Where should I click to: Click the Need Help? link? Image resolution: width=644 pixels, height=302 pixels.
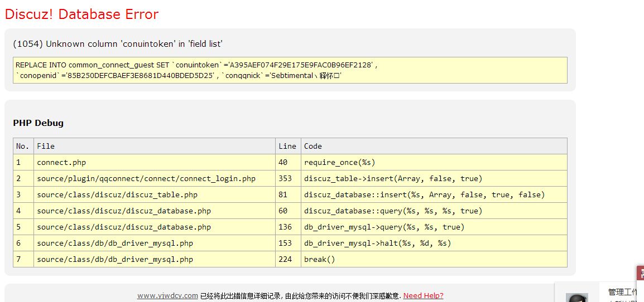[x=424, y=296]
